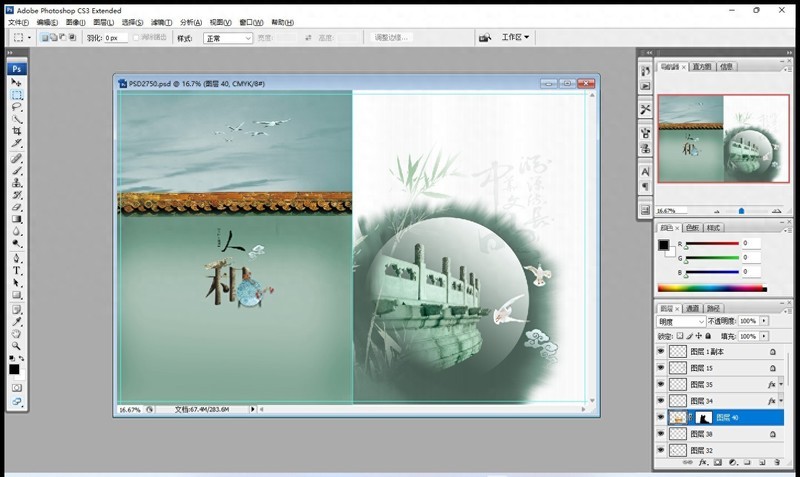Image resolution: width=800 pixels, height=477 pixels.
Task: Select the Zoom tool in toolbox
Action: coord(17,345)
